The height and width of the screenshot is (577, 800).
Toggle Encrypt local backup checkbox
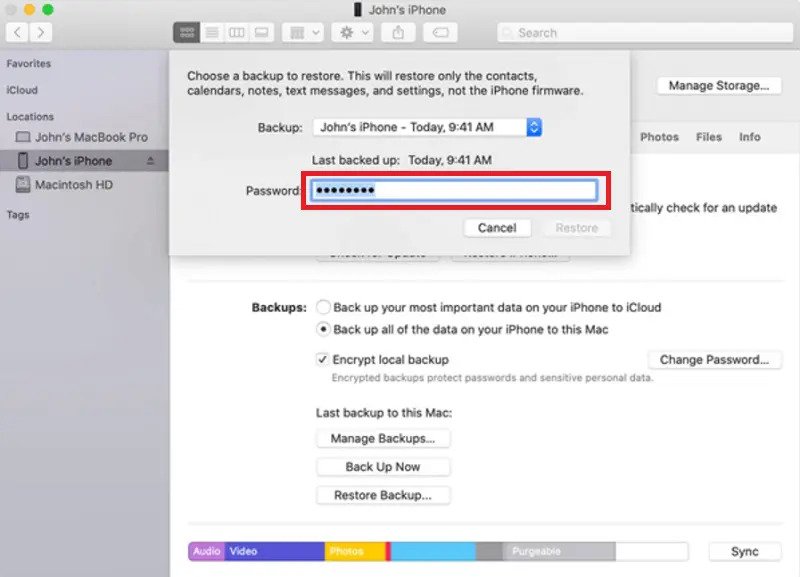(x=322, y=360)
